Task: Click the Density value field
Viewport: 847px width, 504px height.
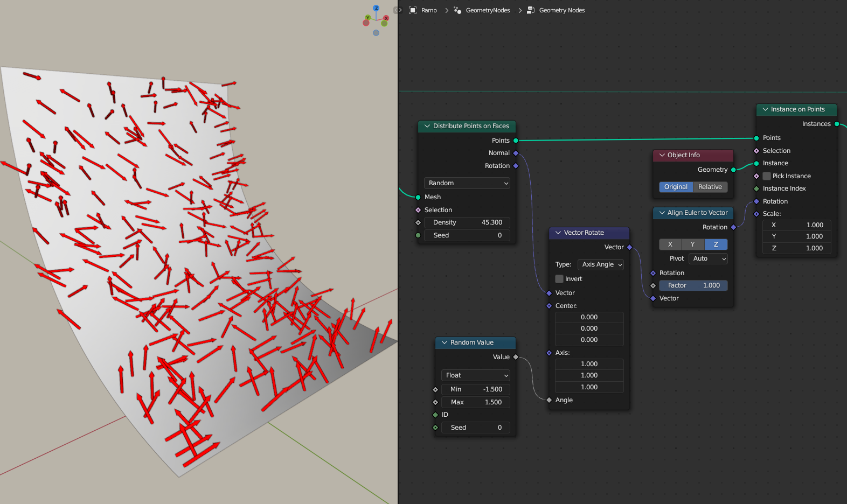Action: point(467,222)
